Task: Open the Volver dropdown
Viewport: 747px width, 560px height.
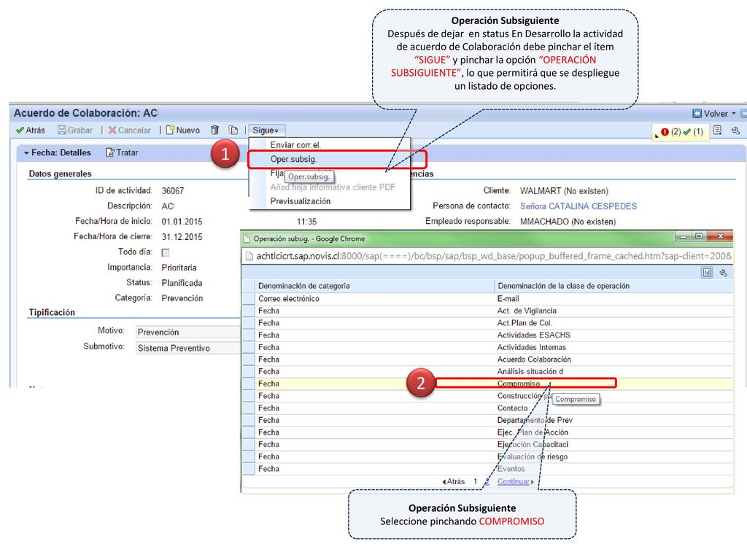Action: click(x=714, y=113)
